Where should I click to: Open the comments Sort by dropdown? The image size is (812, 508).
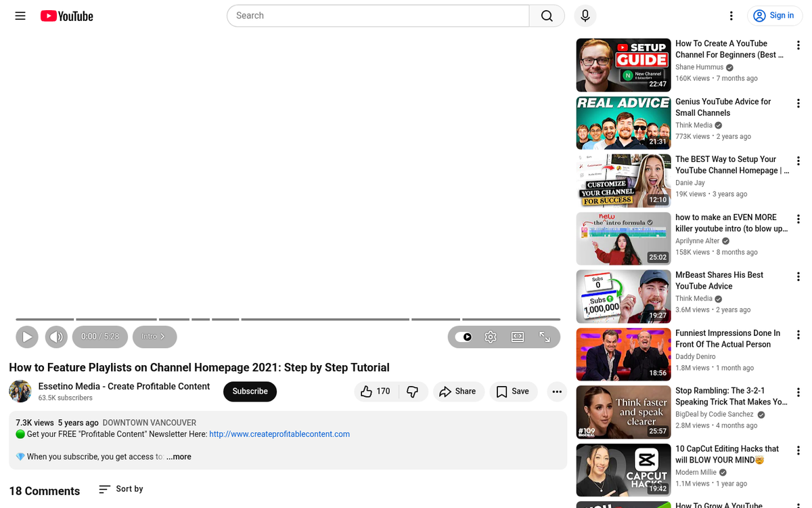(x=121, y=489)
